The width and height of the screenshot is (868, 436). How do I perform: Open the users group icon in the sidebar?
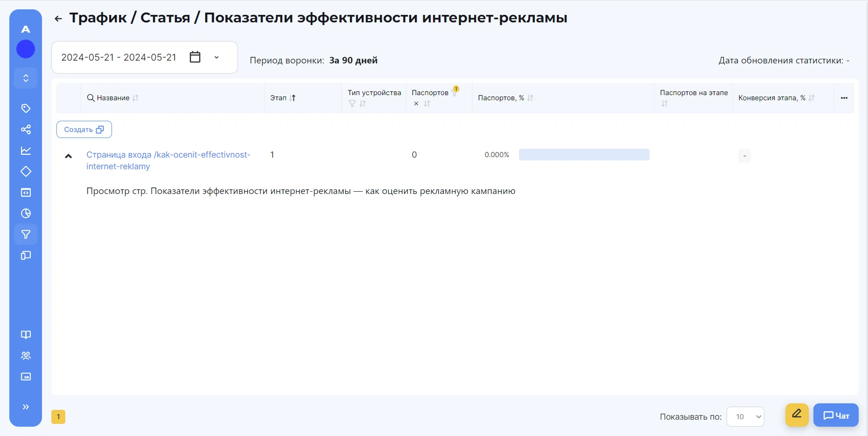click(x=26, y=355)
